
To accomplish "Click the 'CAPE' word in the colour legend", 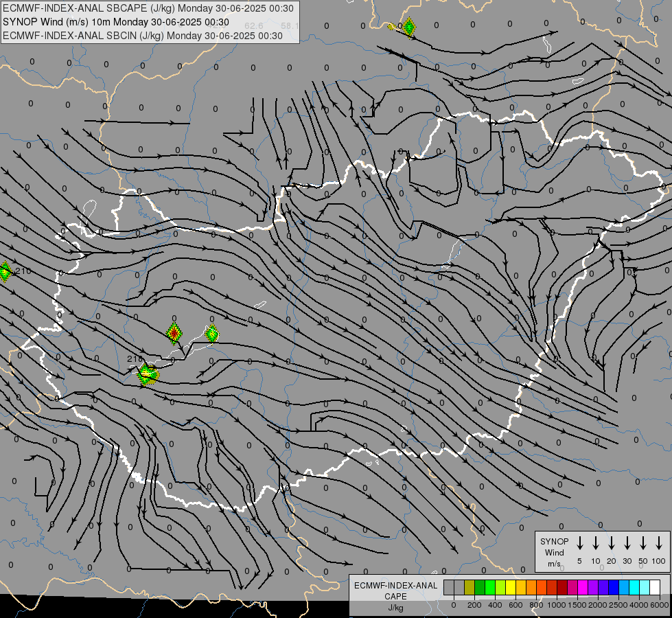I will (x=395, y=597).
